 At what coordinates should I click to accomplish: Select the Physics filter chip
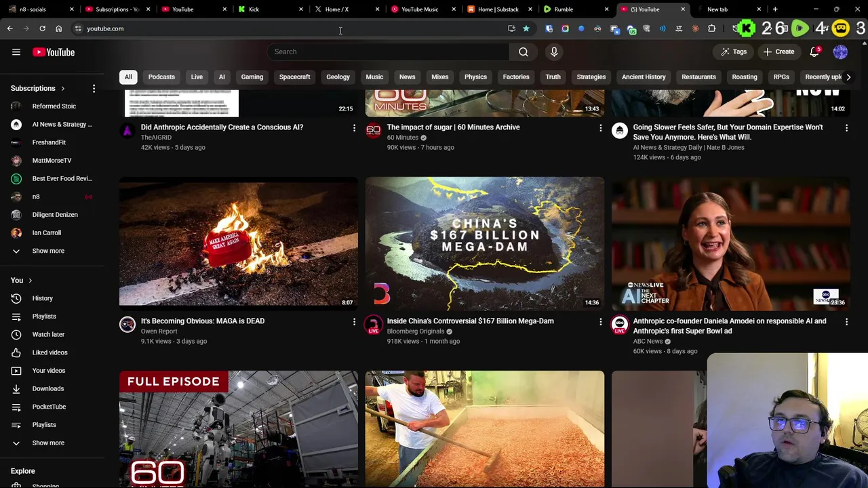tap(475, 77)
